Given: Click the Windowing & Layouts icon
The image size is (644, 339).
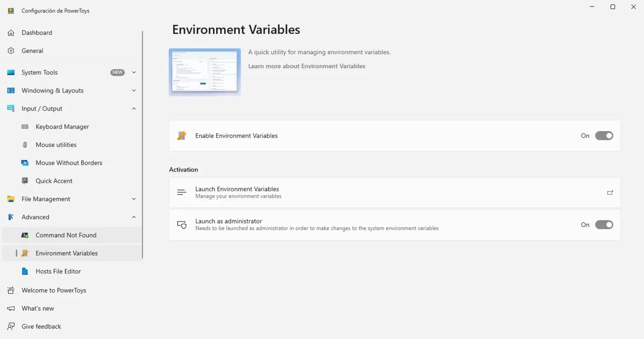Looking at the screenshot, I should [x=11, y=91].
